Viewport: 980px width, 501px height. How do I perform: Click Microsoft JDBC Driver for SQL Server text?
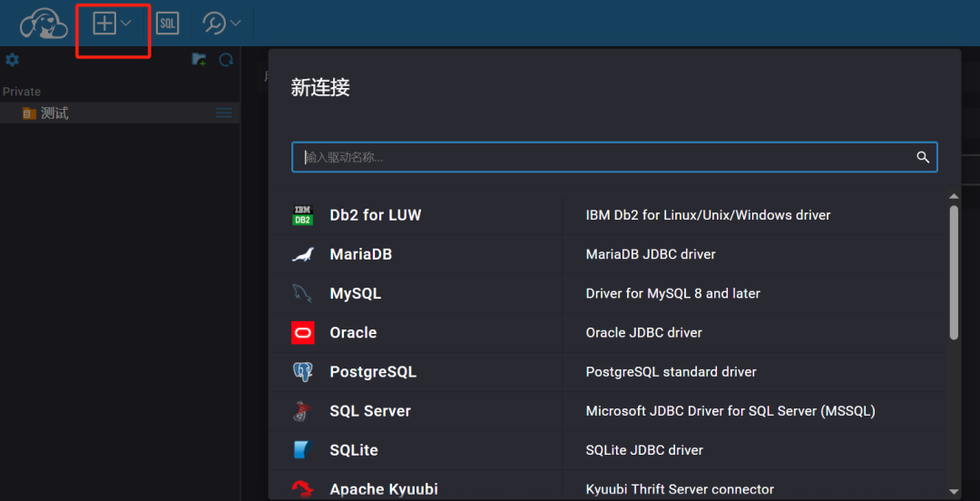point(730,411)
